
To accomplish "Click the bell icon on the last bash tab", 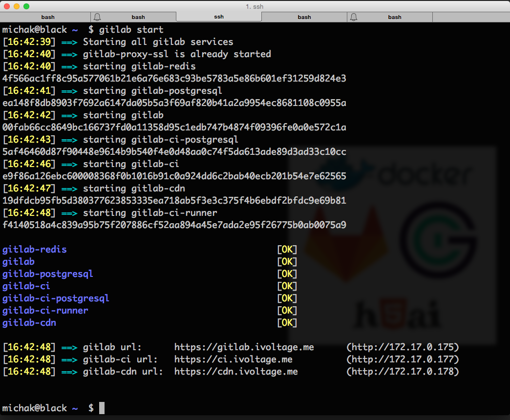I will (354, 17).
